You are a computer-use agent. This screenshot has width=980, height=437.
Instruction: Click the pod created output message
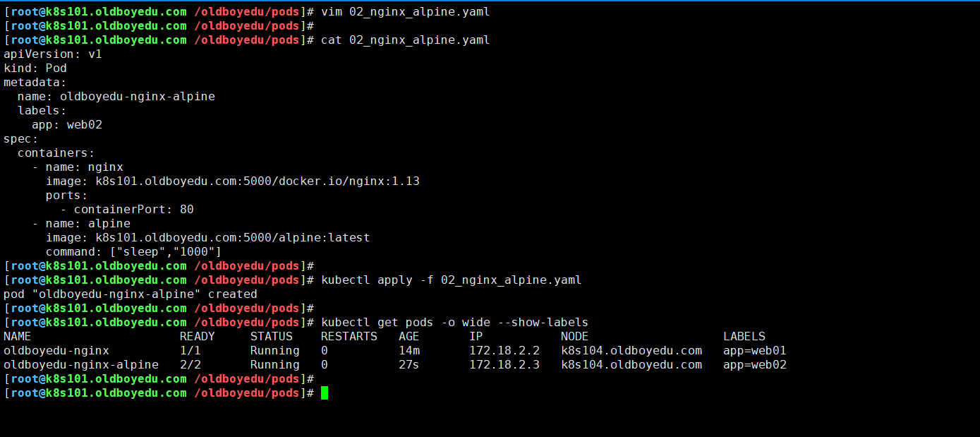(131, 294)
